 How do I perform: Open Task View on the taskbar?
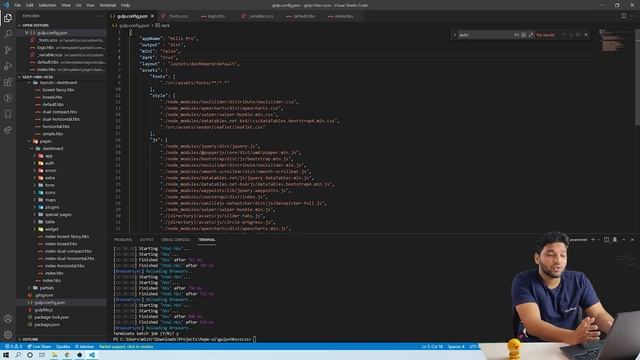click(x=42, y=355)
